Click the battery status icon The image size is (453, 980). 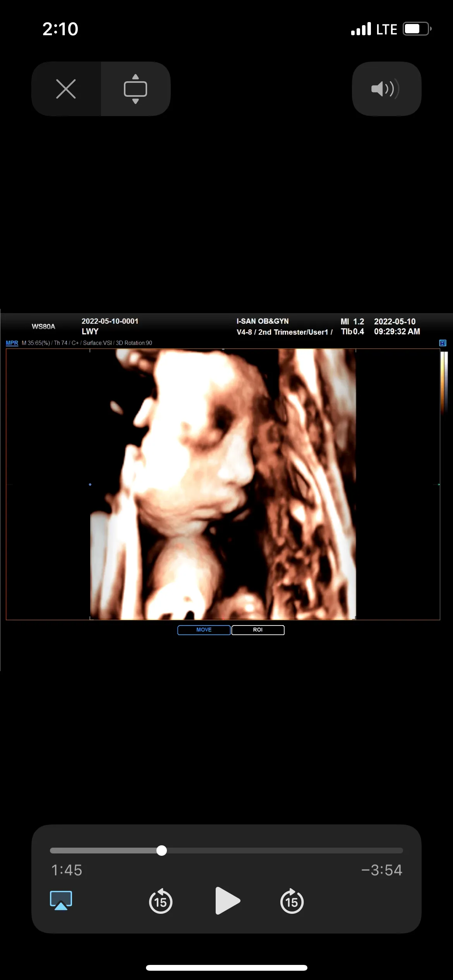point(417,29)
